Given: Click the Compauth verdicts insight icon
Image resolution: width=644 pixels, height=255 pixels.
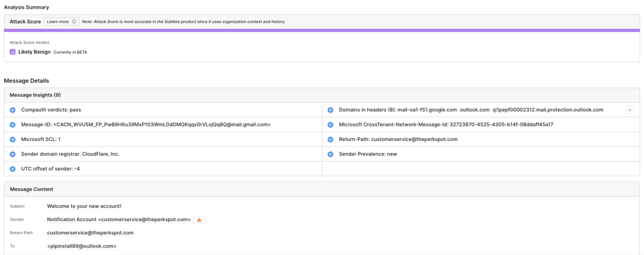Looking at the screenshot, I should 13,110.
